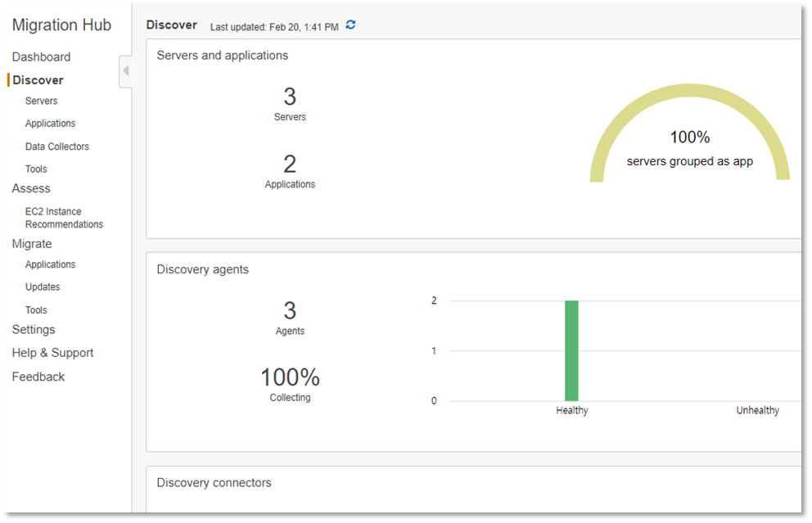Click the 3 Agents count
The height and width of the screenshot is (523, 812).
(290, 318)
